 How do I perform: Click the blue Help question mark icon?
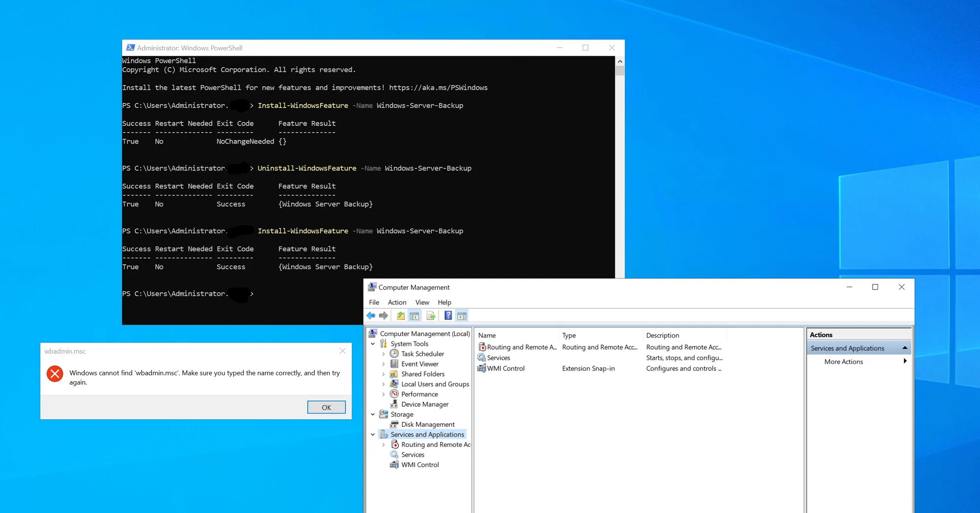coord(448,316)
